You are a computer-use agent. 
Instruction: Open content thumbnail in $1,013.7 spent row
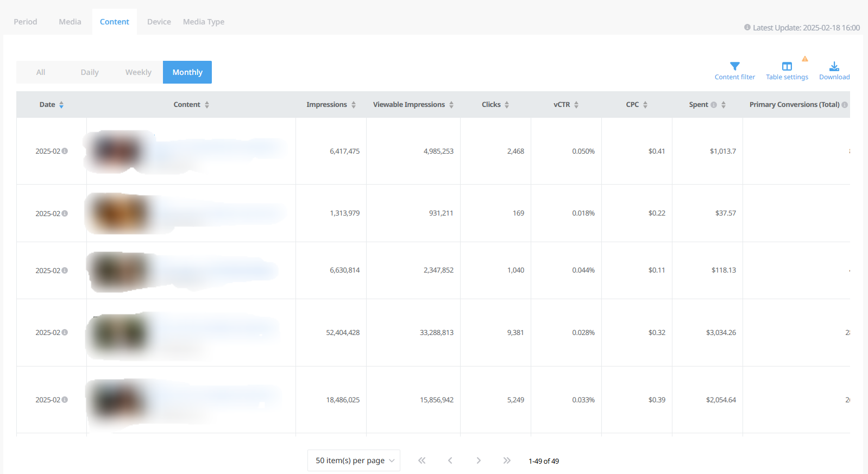click(118, 151)
